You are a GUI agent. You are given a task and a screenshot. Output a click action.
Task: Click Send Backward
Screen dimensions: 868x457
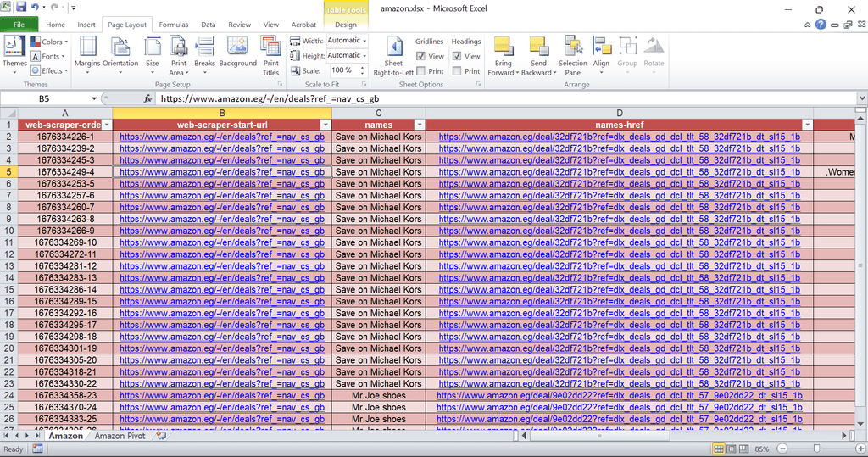click(x=538, y=55)
